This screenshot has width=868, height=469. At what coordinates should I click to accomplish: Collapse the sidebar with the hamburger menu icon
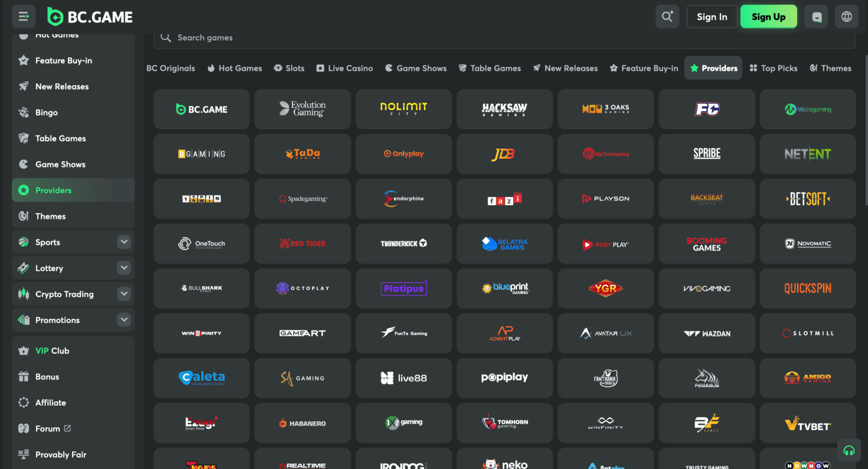click(x=24, y=17)
